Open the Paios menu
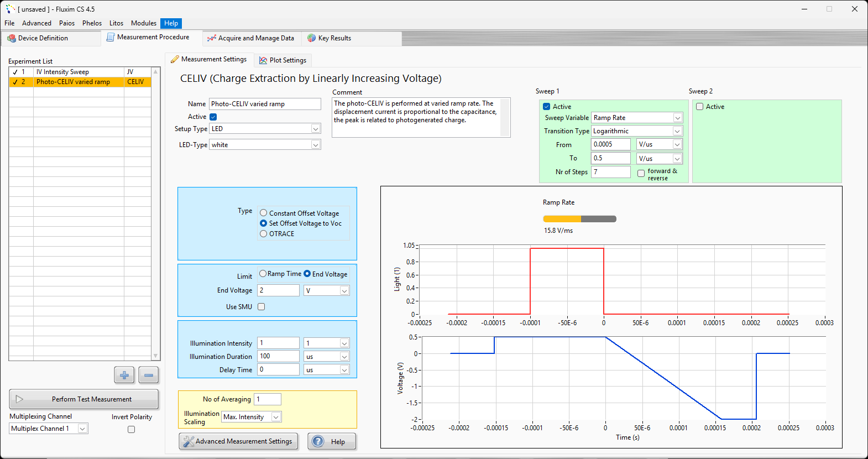Image resolution: width=868 pixels, height=459 pixels. point(67,23)
